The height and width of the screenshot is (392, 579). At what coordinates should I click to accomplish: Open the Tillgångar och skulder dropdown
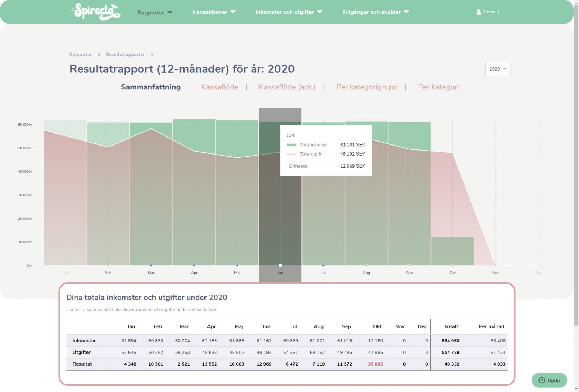pos(375,12)
